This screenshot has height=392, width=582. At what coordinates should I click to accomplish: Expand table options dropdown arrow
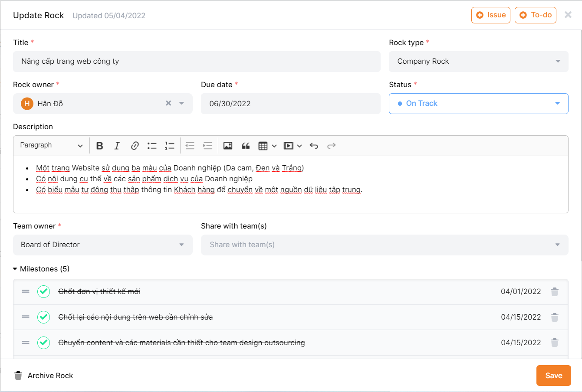coord(274,146)
